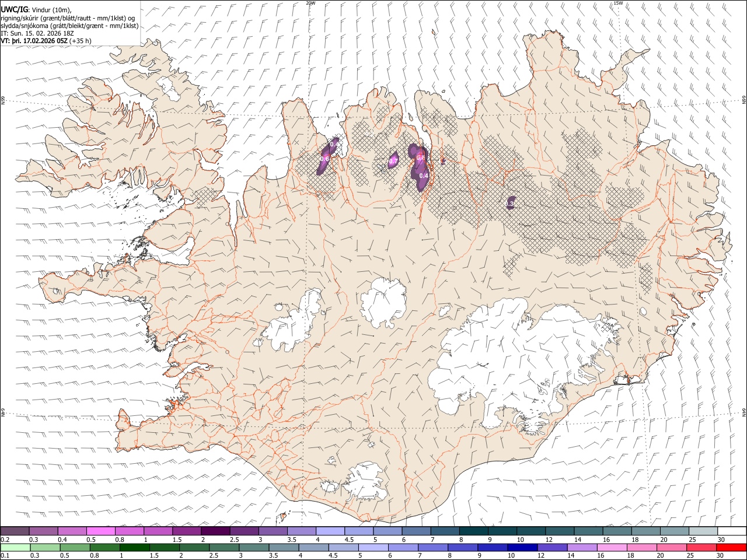747x560 pixels.
Task: Pick the lower scale swatch starting at 0.5
Action: 75,548
